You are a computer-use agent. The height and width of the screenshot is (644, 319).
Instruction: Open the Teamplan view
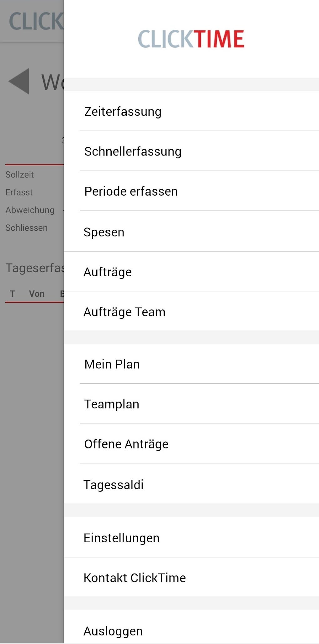tap(111, 404)
